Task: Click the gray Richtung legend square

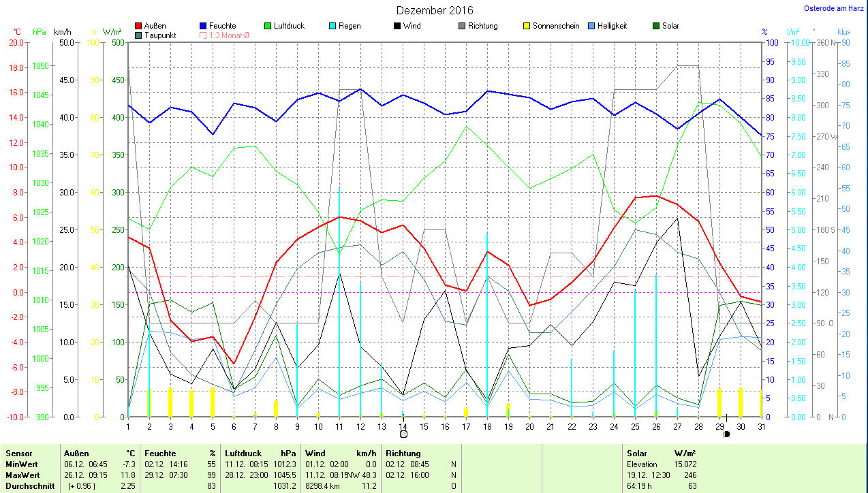Action: pos(463,26)
